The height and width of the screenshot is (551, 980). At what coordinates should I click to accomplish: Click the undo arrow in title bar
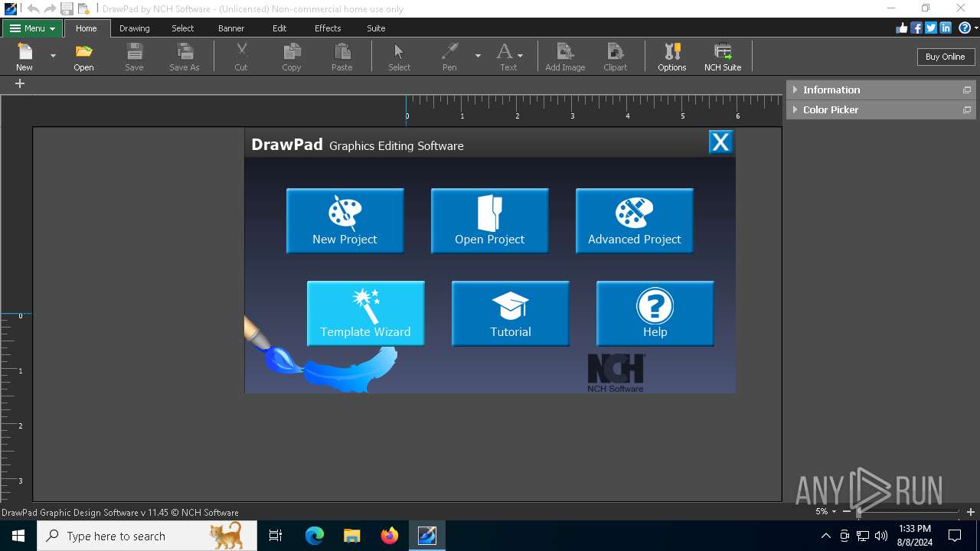(33, 8)
